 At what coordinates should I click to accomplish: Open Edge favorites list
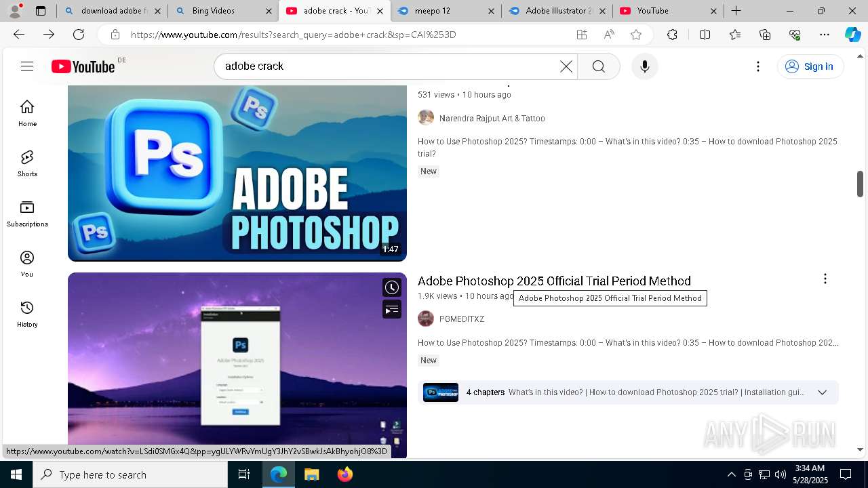point(735,35)
